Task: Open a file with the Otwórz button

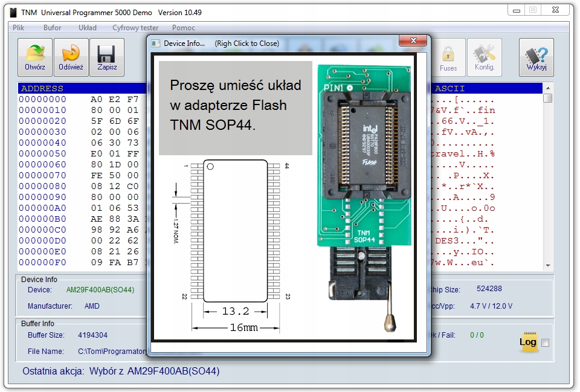Action: (35, 57)
